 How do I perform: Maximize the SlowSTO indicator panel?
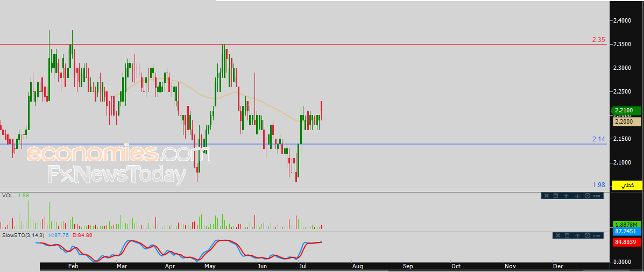(x=567, y=235)
